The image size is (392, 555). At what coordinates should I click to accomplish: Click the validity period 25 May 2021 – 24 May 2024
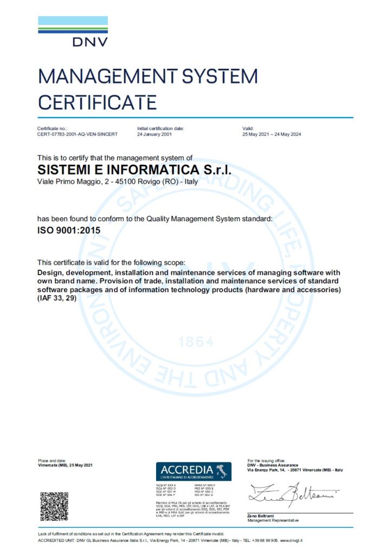coord(272,134)
